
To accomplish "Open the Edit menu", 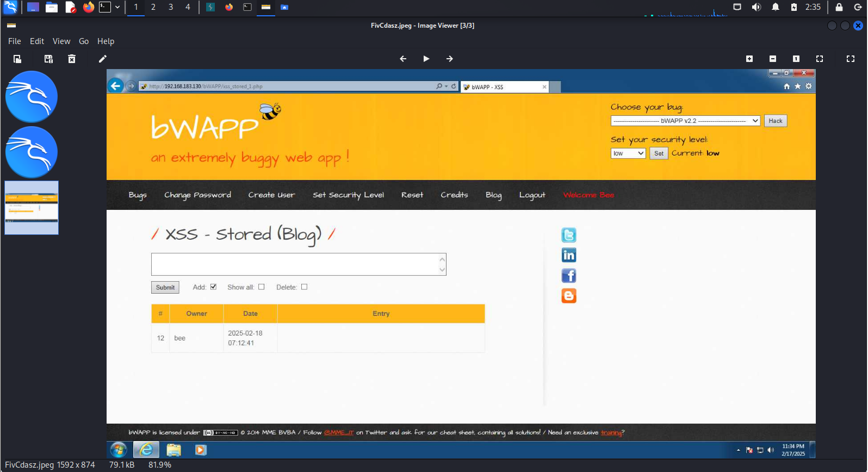I will [x=37, y=41].
